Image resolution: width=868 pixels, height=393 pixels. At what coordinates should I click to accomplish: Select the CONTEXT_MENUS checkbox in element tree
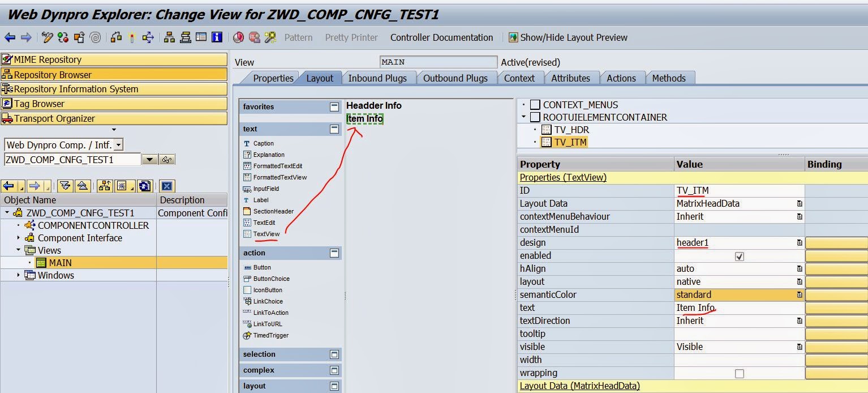point(535,105)
